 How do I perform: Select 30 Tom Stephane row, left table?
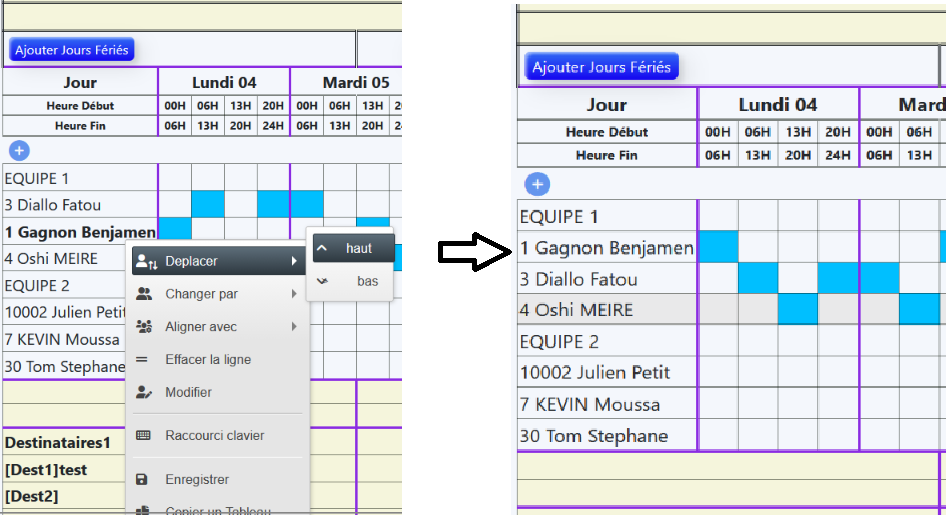click(x=65, y=366)
